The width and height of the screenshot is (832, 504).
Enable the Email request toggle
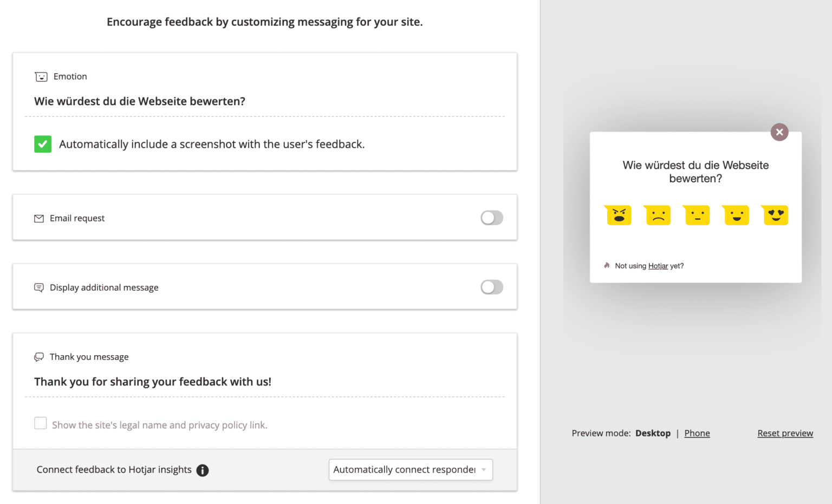[x=491, y=218]
